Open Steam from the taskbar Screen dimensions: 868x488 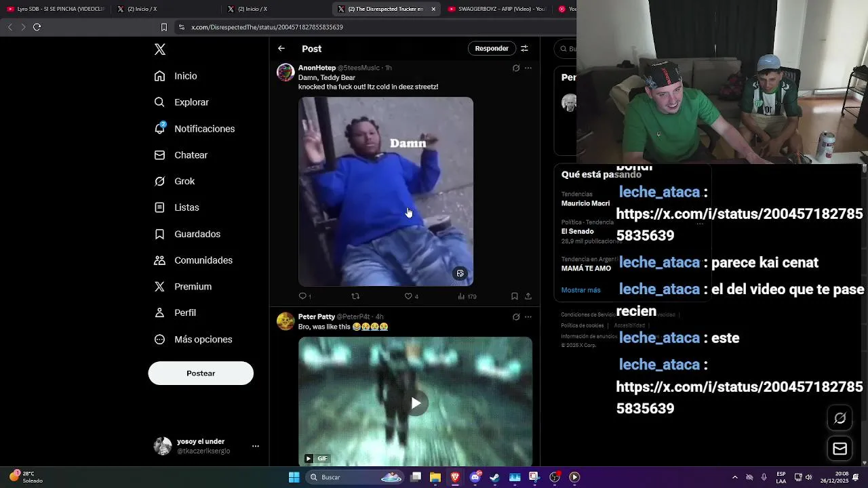point(495,477)
